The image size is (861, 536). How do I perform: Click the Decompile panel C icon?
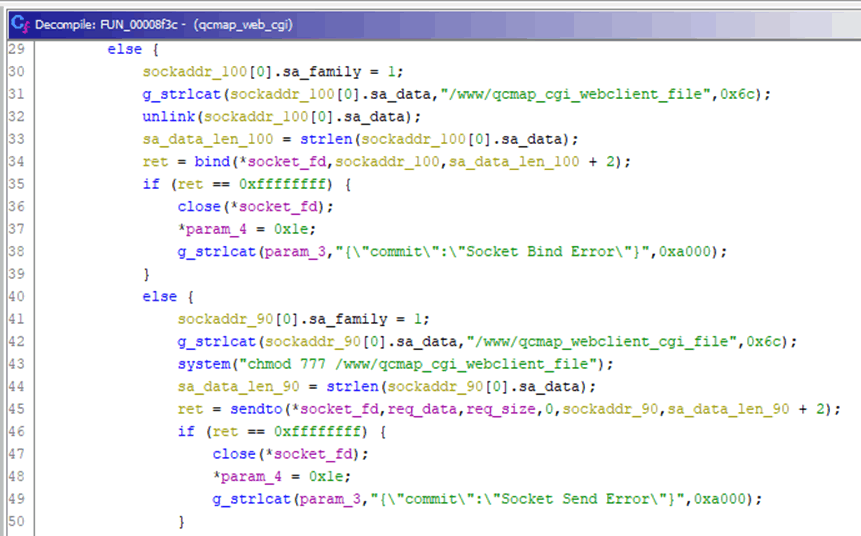19,24
